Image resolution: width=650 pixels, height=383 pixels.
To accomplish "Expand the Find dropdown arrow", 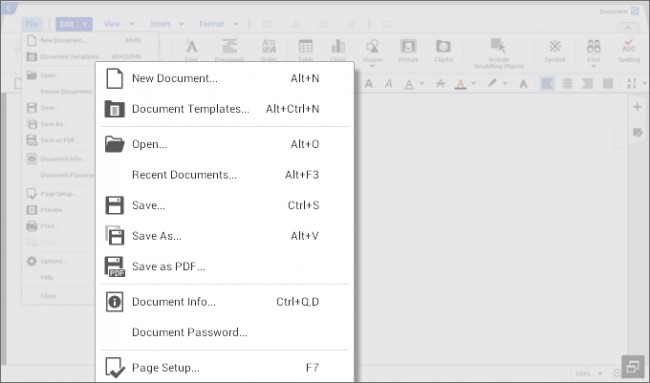I will (594, 66).
